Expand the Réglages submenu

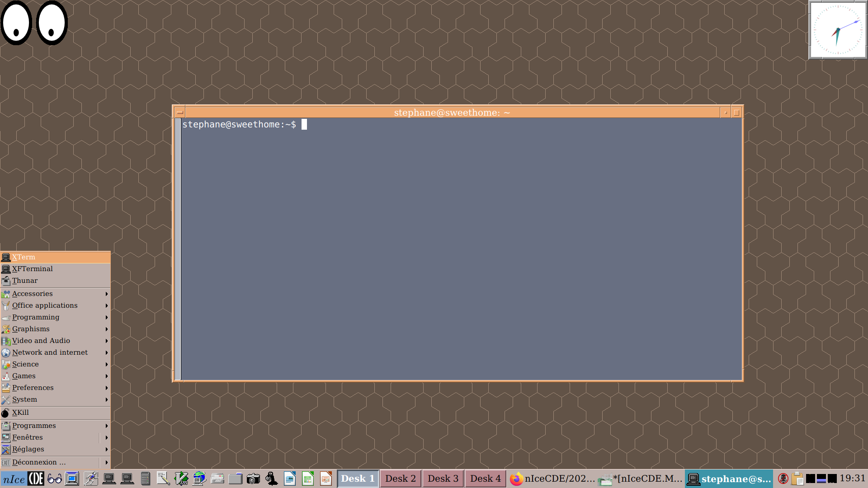[x=56, y=449]
